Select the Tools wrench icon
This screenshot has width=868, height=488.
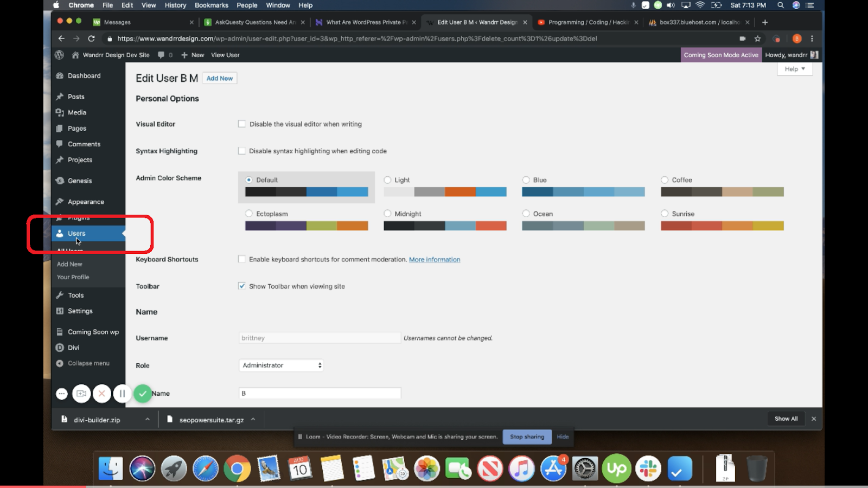click(60, 295)
